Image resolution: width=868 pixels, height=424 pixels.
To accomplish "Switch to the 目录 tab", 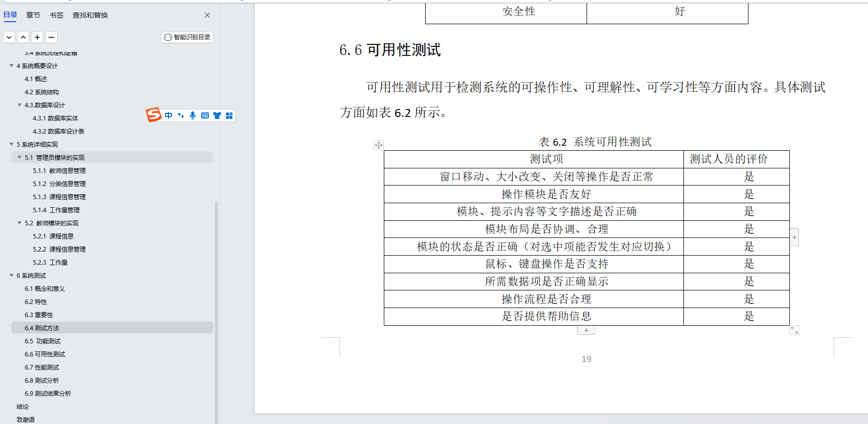I will (x=11, y=15).
